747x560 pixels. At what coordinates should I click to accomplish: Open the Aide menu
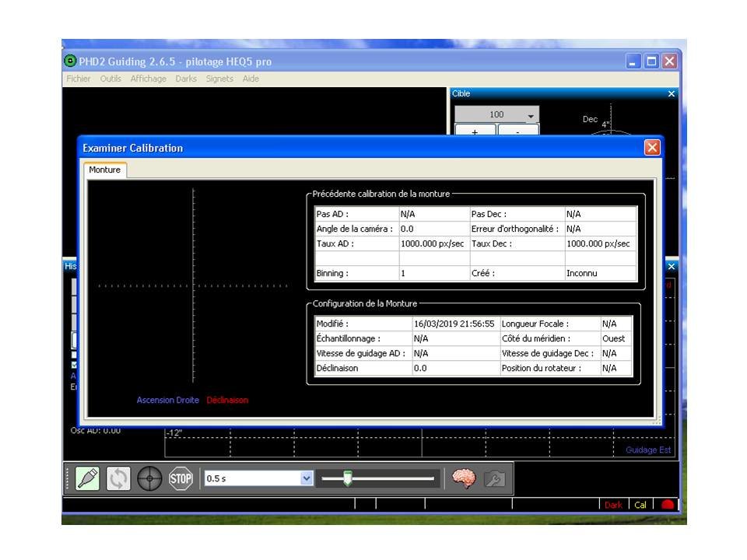pyautogui.click(x=251, y=79)
